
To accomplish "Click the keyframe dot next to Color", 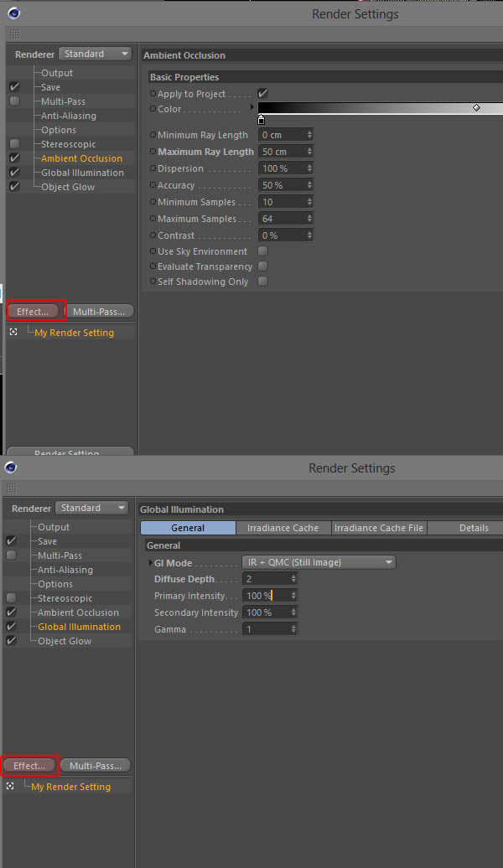I will pos(153,109).
